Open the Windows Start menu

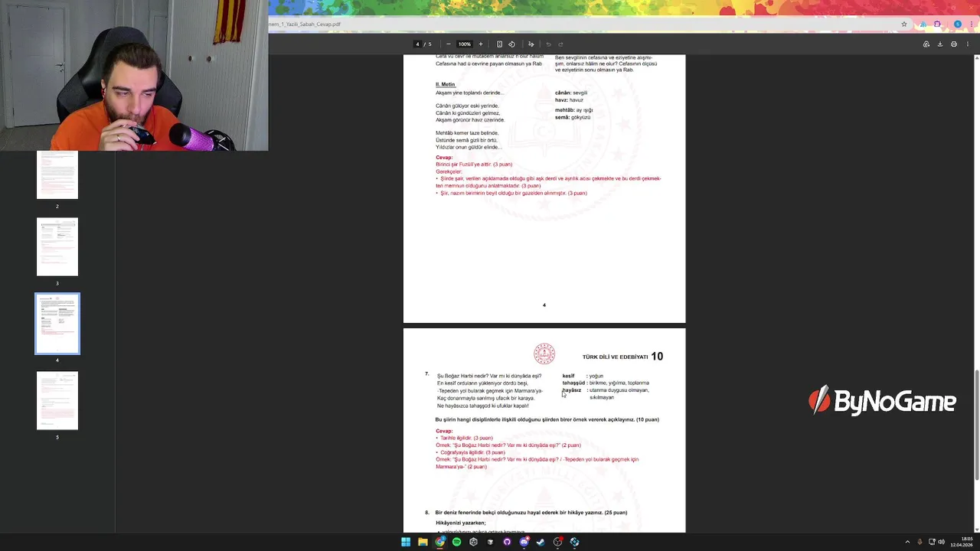tap(406, 542)
